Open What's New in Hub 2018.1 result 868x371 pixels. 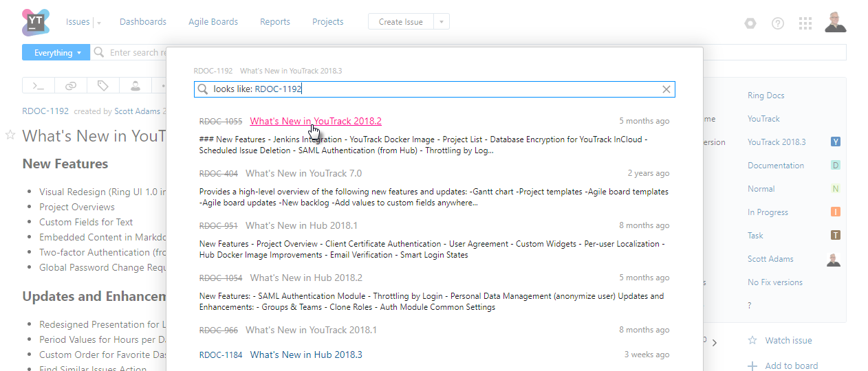point(301,225)
